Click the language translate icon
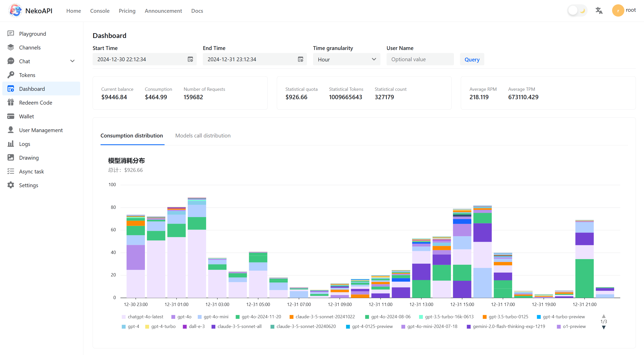Screen dimensions: 644x355 (x=599, y=11)
